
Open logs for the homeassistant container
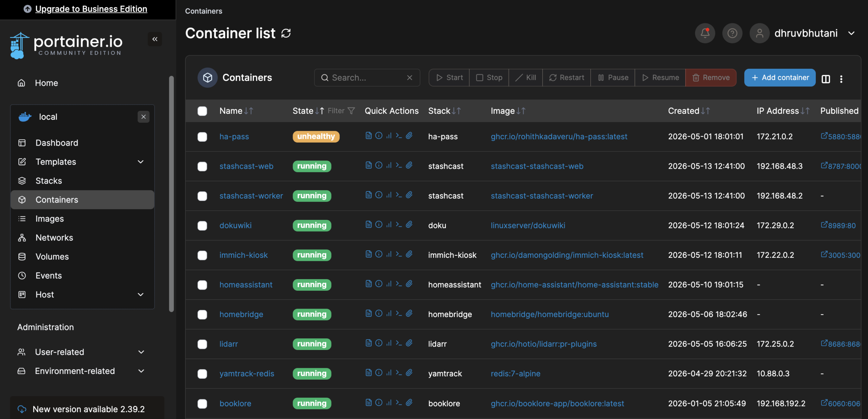tap(369, 284)
